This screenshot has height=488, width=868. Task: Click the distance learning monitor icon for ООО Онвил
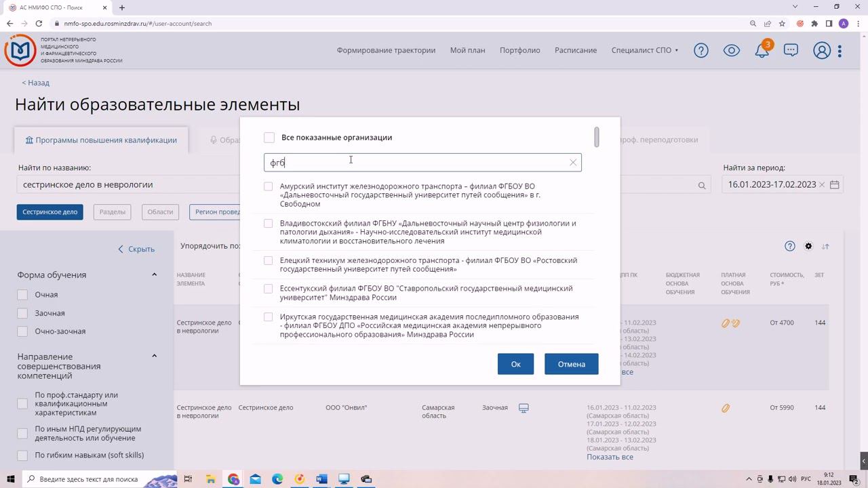pyautogui.click(x=524, y=408)
